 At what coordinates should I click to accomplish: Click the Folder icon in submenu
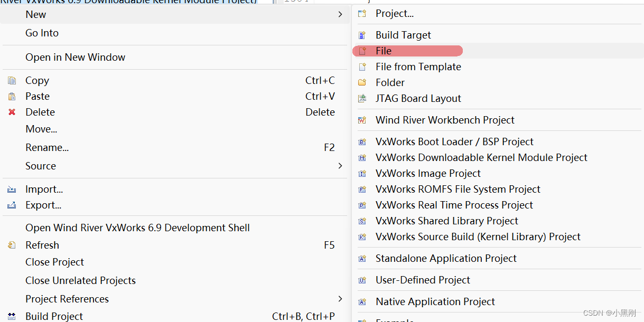pyautogui.click(x=362, y=83)
